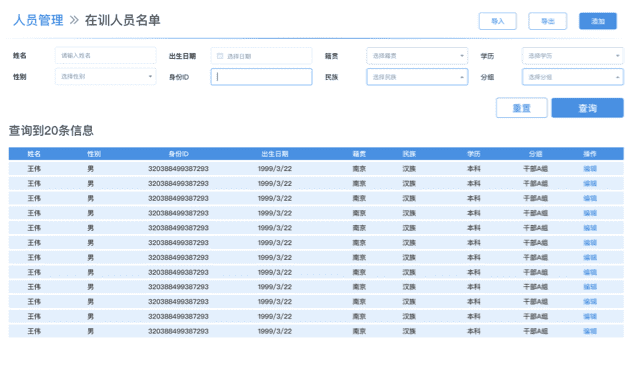Expand the 分组 dropdown
638x376 pixels.
[x=572, y=77]
